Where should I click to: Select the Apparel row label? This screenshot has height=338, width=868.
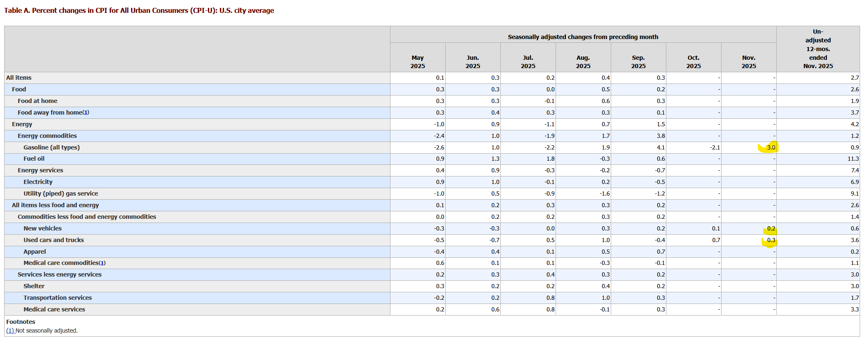[x=35, y=252]
